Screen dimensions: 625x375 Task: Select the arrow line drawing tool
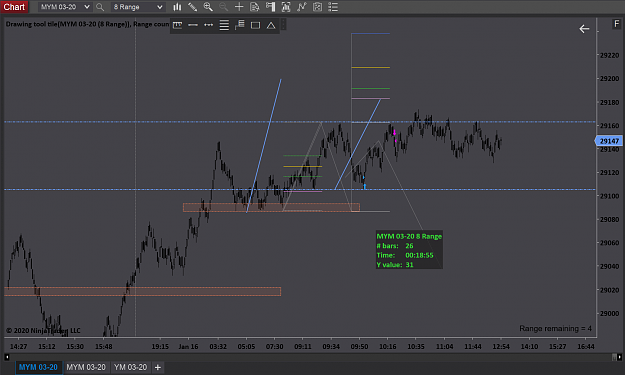[208, 25]
